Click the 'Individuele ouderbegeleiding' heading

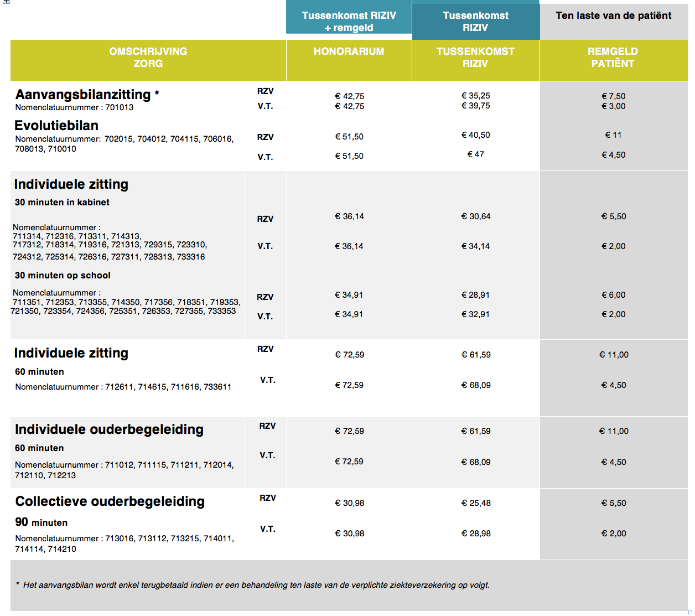(x=109, y=429)
